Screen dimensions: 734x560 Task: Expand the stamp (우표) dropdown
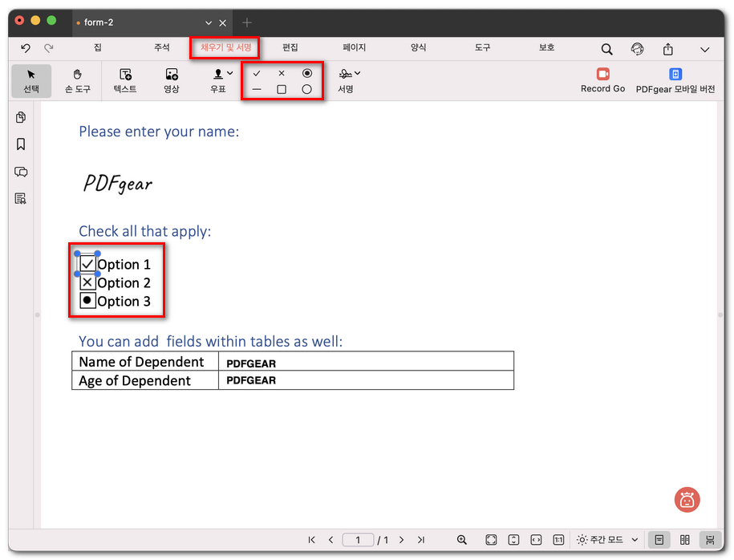tap(230, 73)
